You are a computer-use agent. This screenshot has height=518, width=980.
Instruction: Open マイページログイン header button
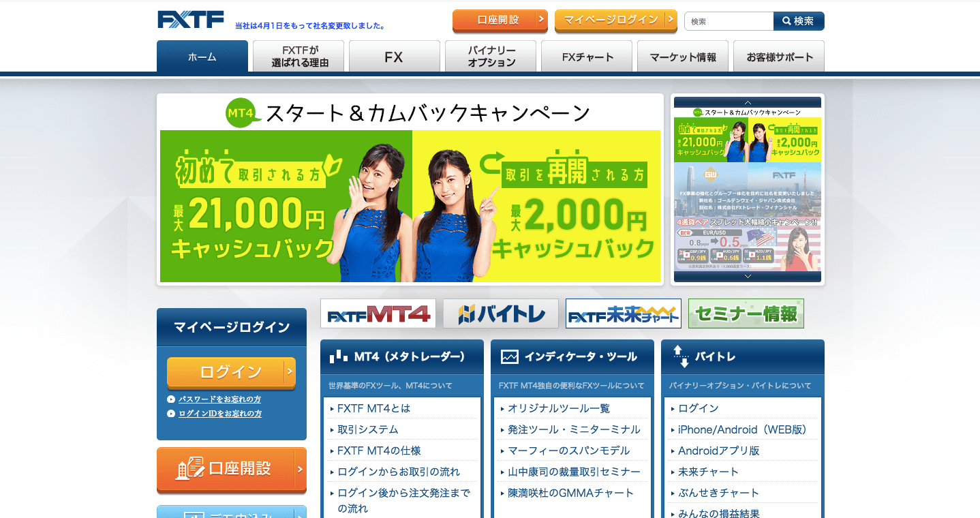615,20
